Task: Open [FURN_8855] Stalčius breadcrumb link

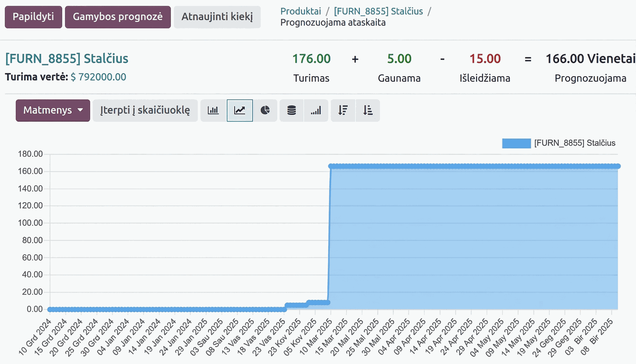Action: coord(378,11)
